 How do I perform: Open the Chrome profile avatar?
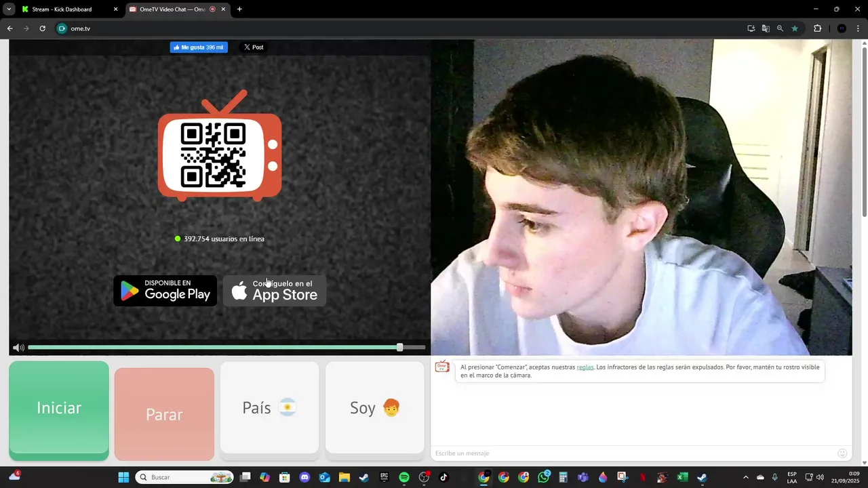pos(842,28)
